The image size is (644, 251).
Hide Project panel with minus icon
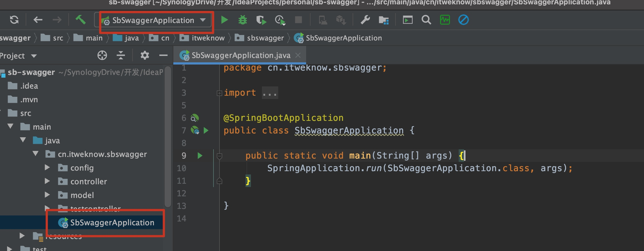[x=163, y=56]
